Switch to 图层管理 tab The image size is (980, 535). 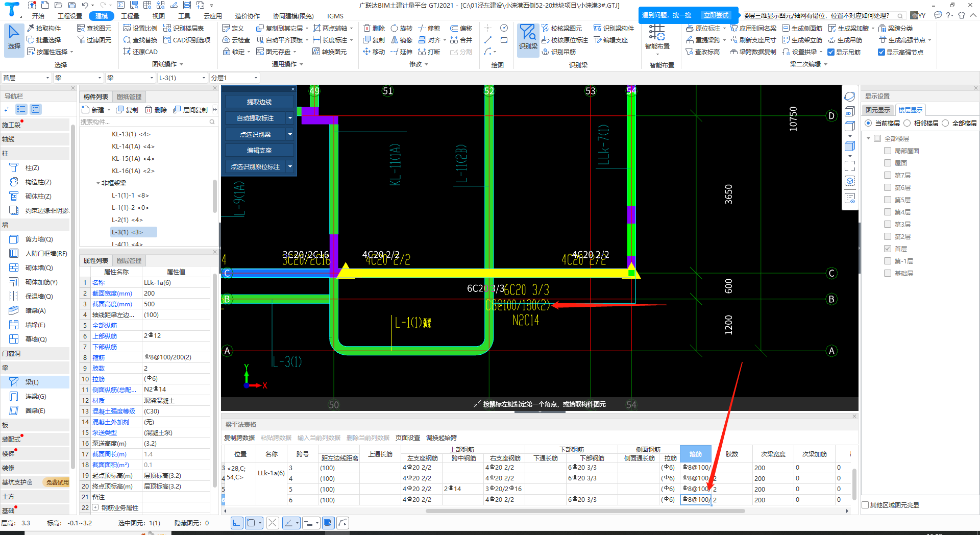coord(129,260)
